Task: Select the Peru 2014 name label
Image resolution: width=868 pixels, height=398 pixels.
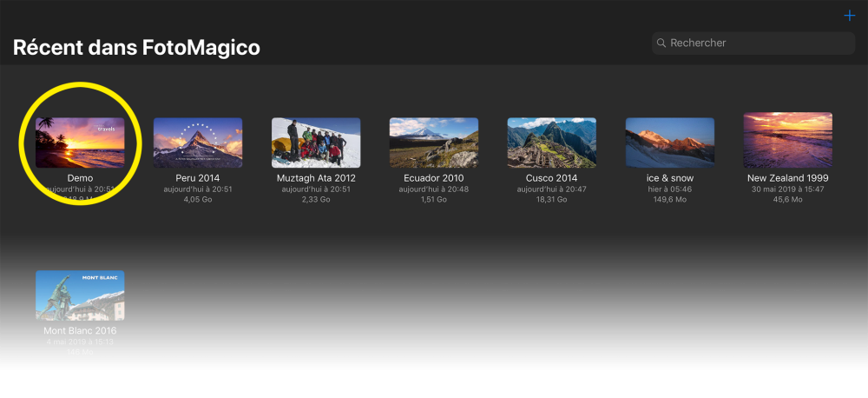Action: tap(198, 178)
